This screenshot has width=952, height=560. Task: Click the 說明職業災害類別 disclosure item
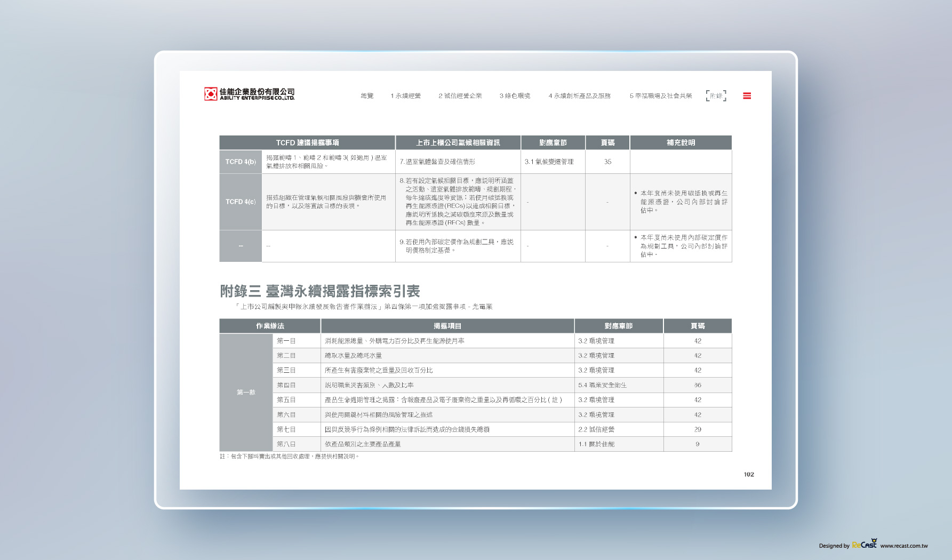[447, 385]
